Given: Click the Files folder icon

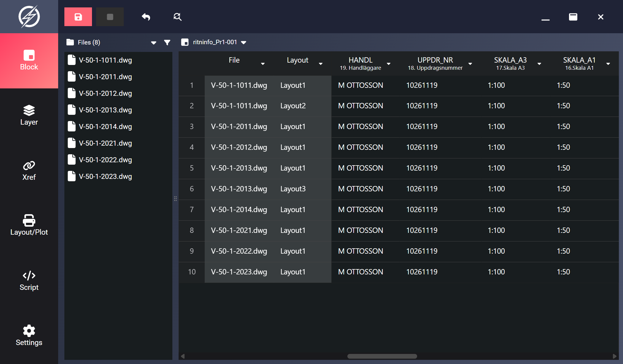Looking at the screenshot, I should (70, 42).
